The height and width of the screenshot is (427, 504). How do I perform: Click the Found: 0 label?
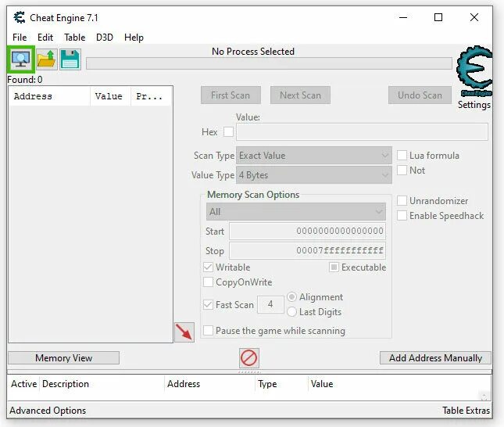(x=25, y=80)
